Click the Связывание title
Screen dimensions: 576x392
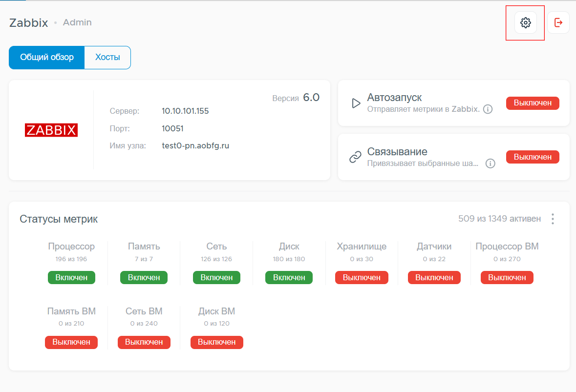(x=397, y=152)
